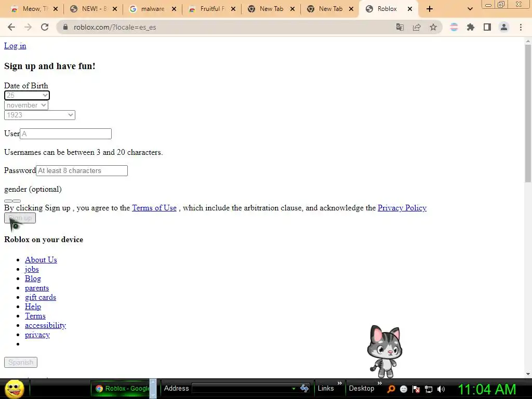The image size is (532, 399).
Task: Open the privacy footer link
Action: (37, 335)
